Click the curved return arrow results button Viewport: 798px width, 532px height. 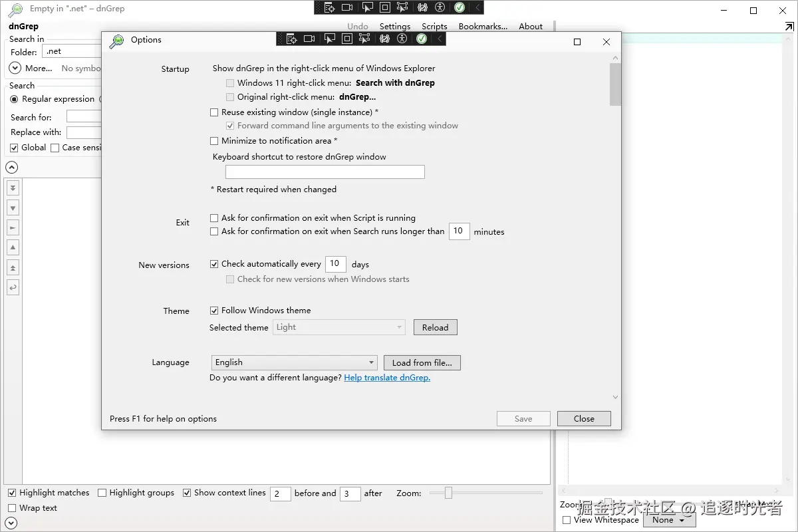(x=13, y=288)
